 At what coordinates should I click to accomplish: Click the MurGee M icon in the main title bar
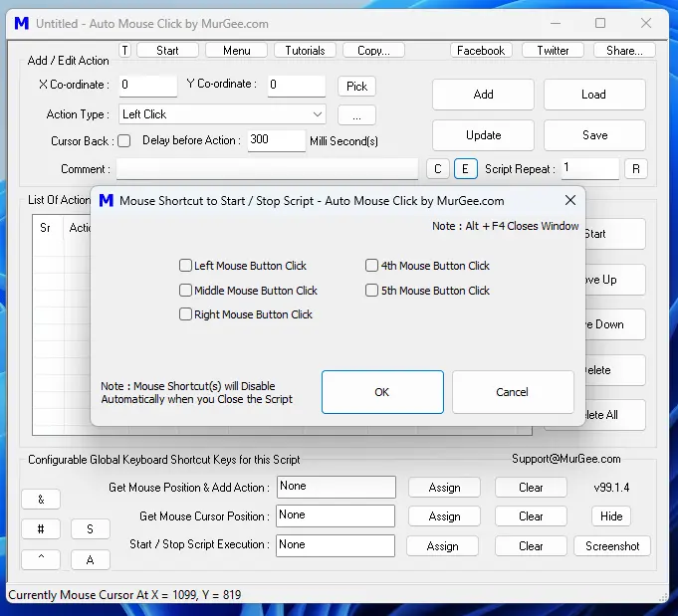click(x=22, y=23)
